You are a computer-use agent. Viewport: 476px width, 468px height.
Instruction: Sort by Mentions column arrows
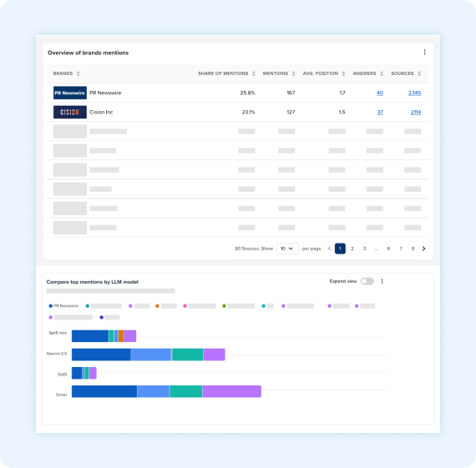point(293,73)
